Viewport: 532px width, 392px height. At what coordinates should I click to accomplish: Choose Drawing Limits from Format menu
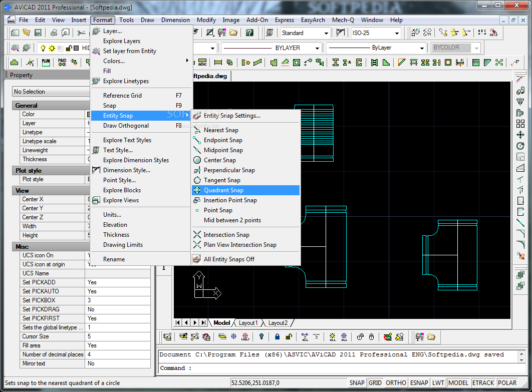point(141,245)
